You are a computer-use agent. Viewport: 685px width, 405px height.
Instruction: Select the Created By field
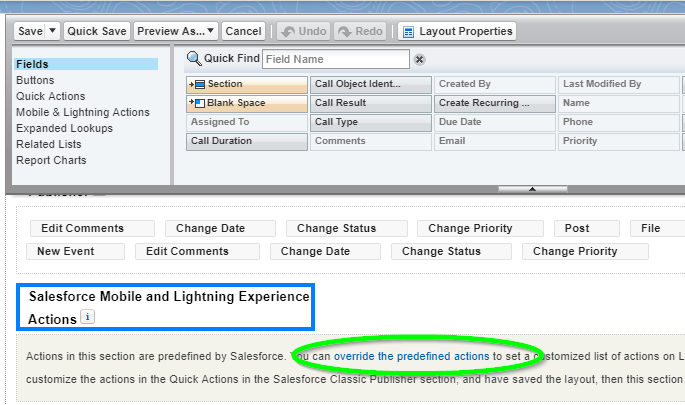point(495,85)
